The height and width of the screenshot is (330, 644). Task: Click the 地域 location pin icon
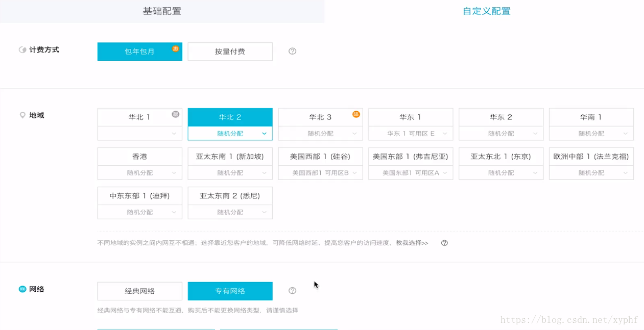coord(22,115)
